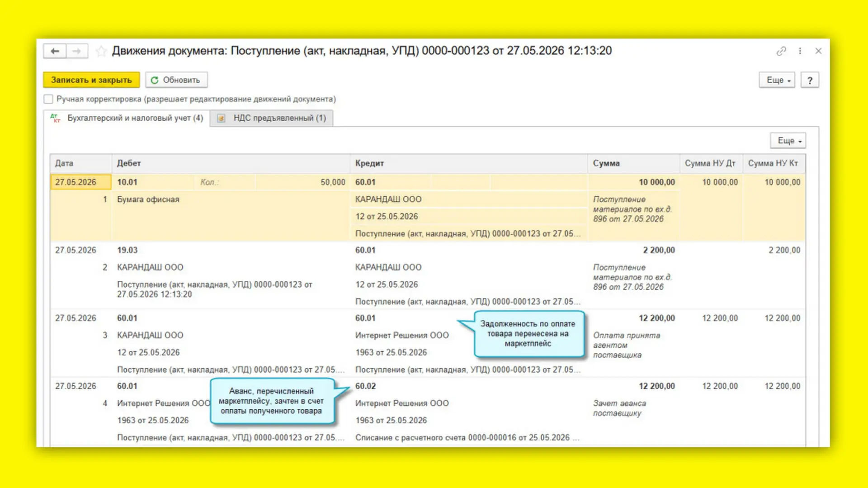Close the document movements window
The height and width of the screenshot is (488, 868).
click(x=818, y=51)
